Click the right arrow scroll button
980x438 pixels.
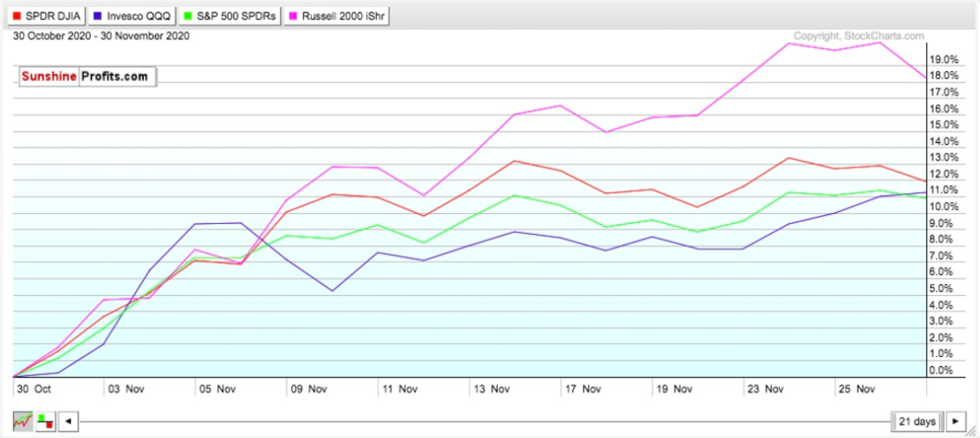tap(955, 421)
